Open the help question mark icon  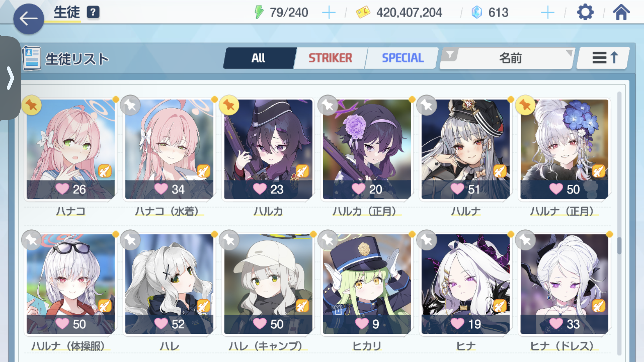point(93,12)
